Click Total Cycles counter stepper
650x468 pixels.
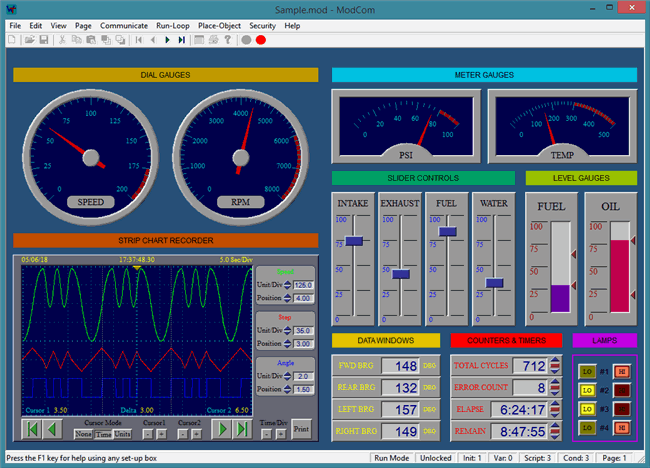(x=554, y=366)
